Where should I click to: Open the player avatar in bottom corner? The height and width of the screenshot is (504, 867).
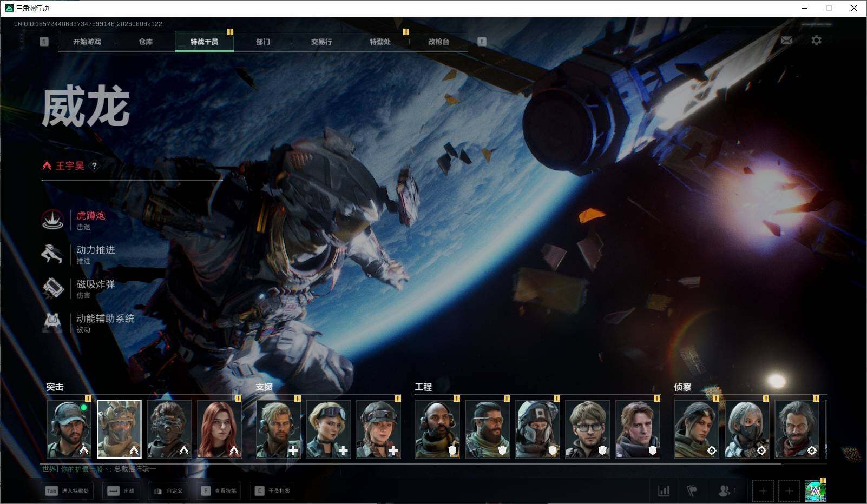click(815, 491)
